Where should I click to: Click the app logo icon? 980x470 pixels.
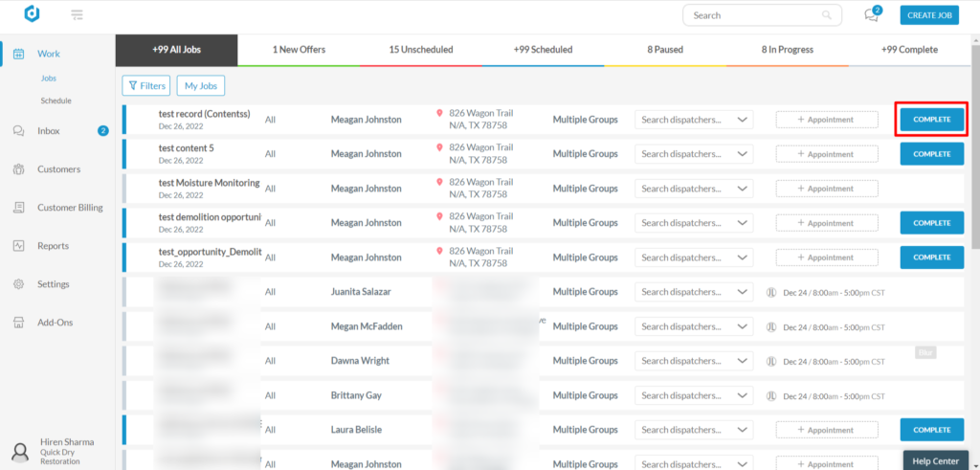pyautogui.click(x=32, y=15)
